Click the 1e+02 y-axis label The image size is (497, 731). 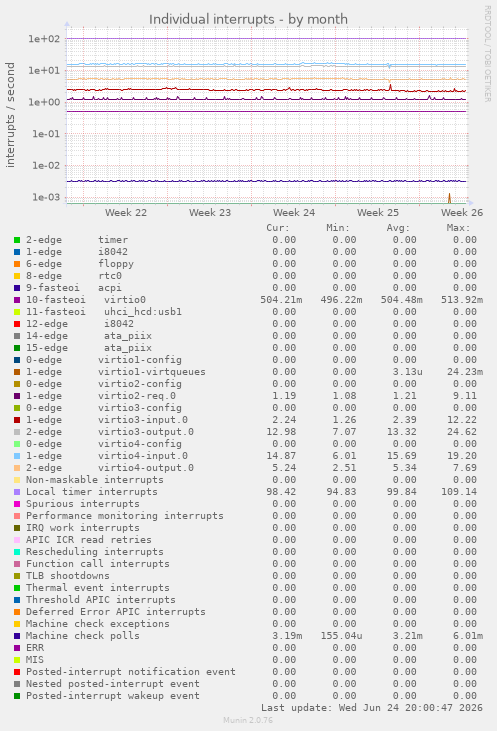44,39
